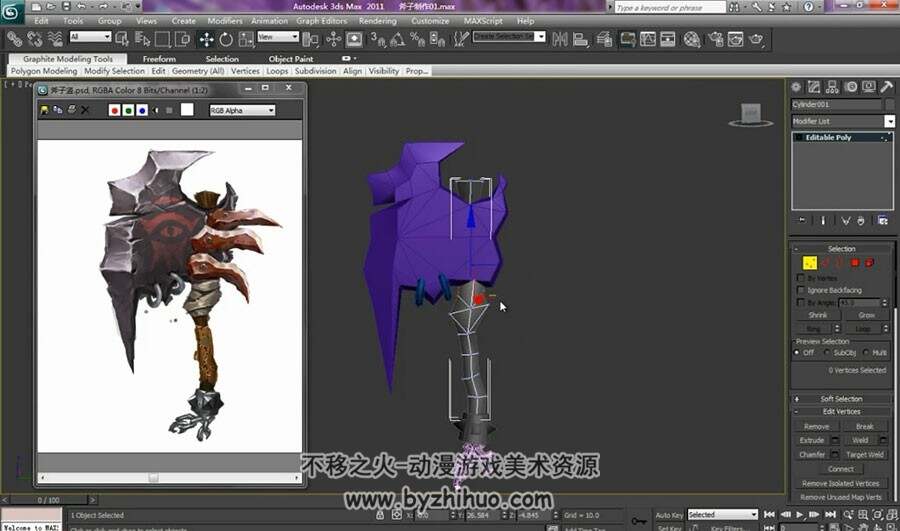
Task: Click the Mirror tool icon
Action: pos(560,39)
